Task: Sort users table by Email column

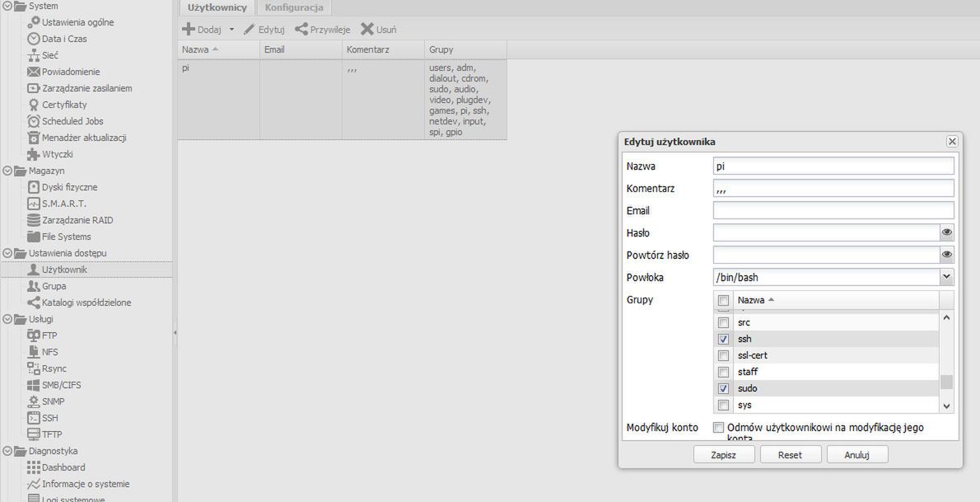Action: click(301, 49)
